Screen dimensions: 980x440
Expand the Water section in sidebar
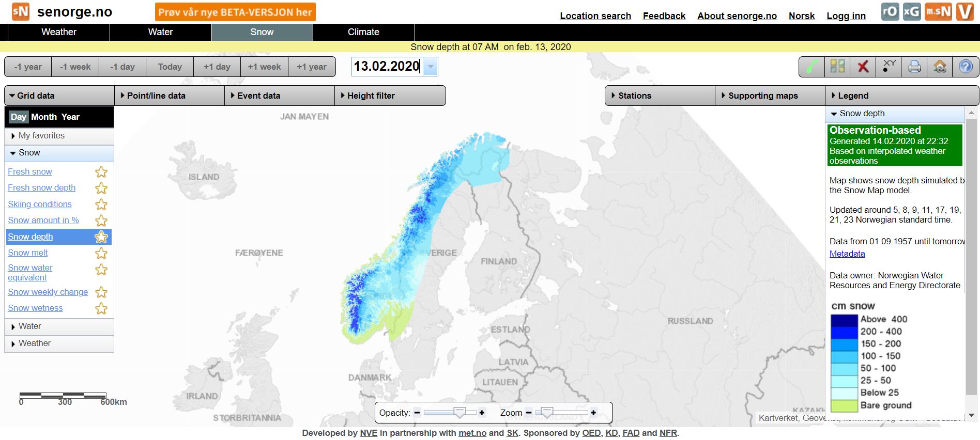30,326
